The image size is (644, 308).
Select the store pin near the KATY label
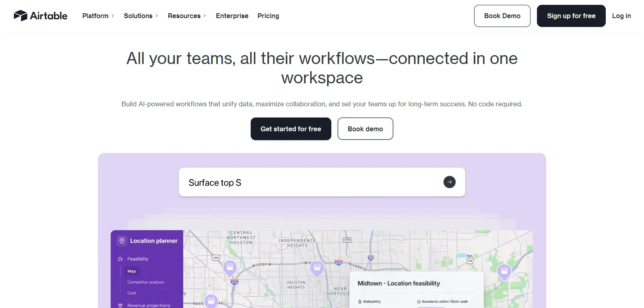tap(211, 301)
